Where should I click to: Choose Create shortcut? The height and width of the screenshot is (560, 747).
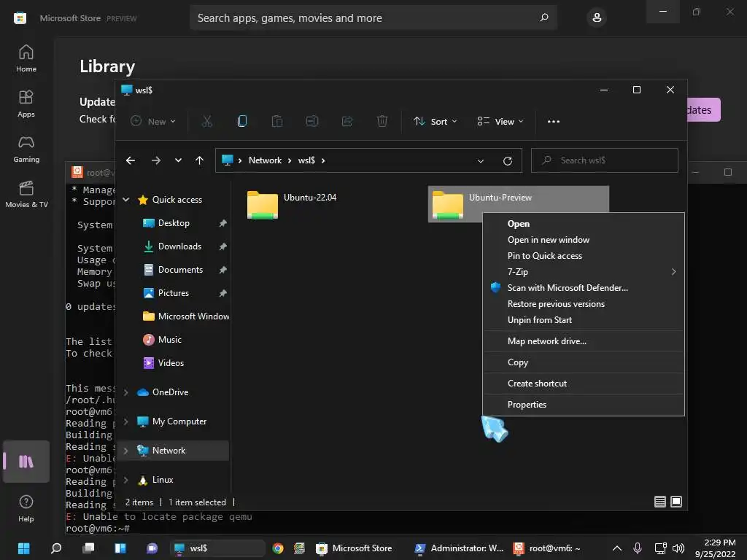pyautogui.click(x=584, y=384)
